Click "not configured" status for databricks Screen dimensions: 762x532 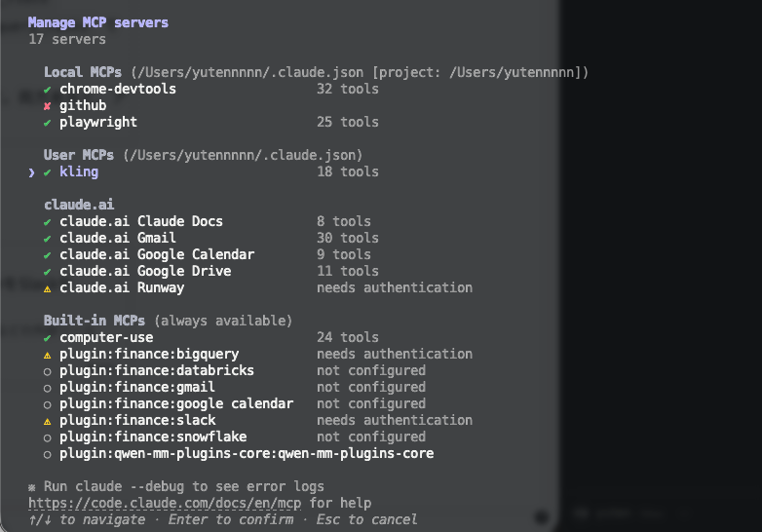tap(371, 370)
